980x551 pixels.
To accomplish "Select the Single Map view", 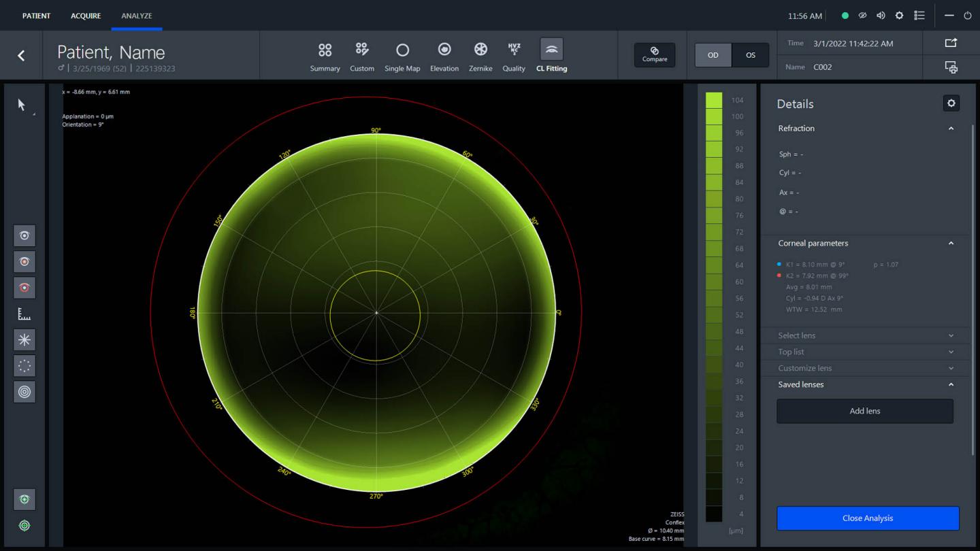I will coord(402,56).
